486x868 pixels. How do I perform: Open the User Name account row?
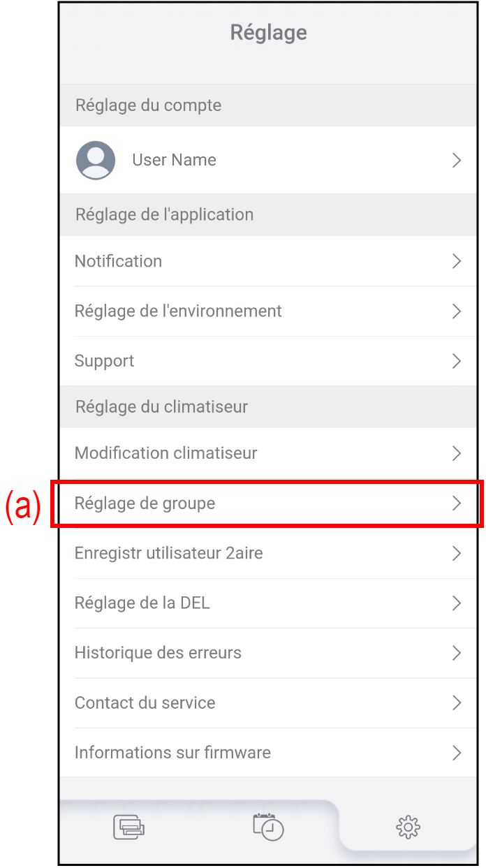[174, 160]
